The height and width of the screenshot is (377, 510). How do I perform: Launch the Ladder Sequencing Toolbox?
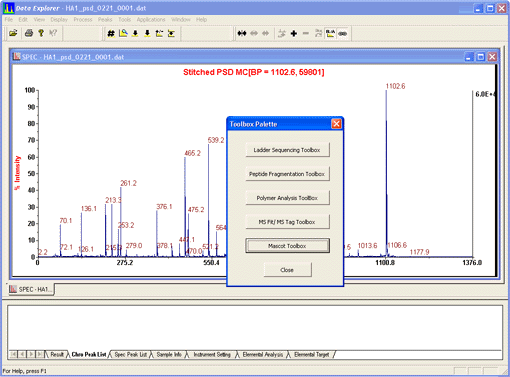tap(287, 150)
